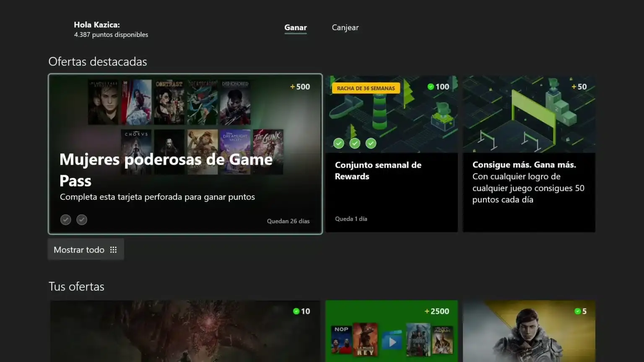
Task: Click Mostrar todo button
Action: [86, 250]
